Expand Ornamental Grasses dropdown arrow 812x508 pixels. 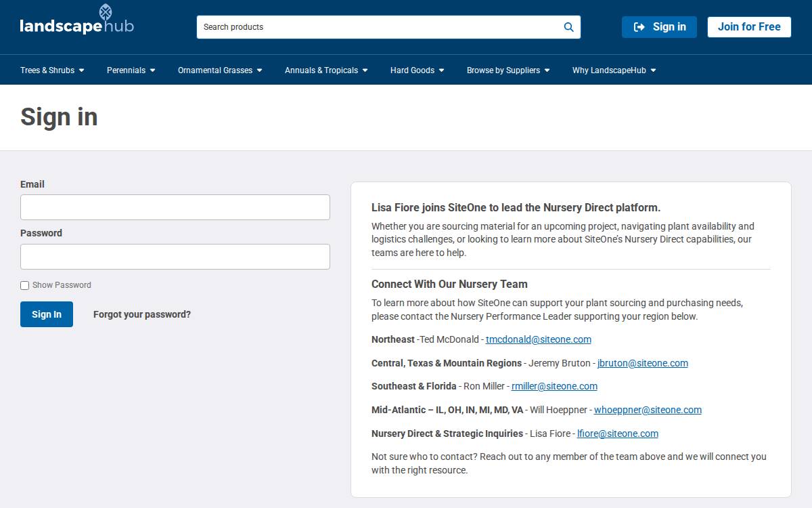(259, 70)
